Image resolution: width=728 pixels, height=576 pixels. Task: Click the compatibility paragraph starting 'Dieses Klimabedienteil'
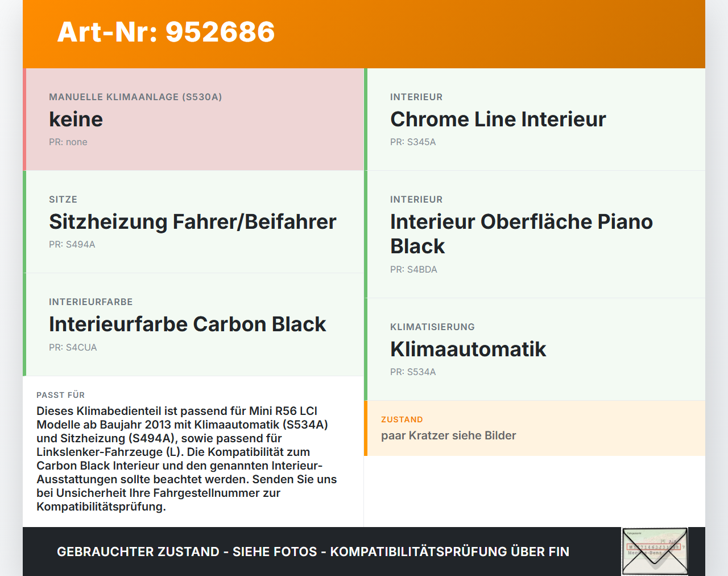[x=187, y=459]
